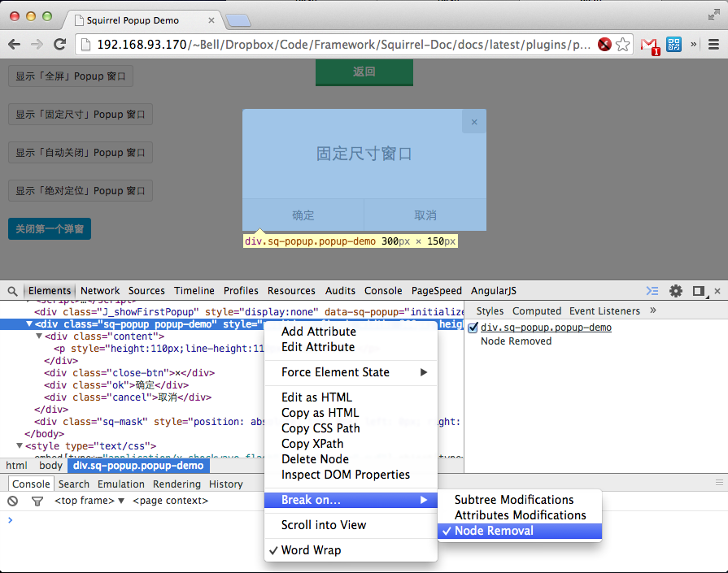Collapse the div.sq-popup popup-demo node

29,323
